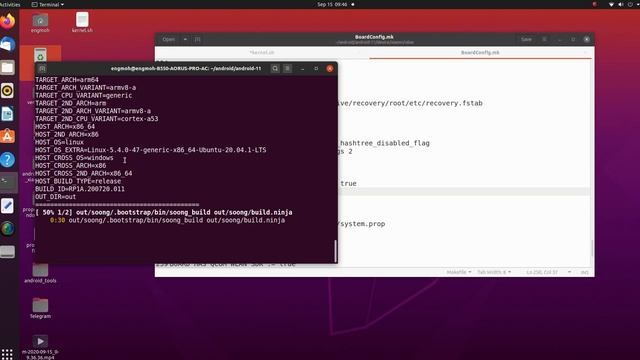The height and width of the screenshot is (360, 640).
Task: Click the BUILD_ID=RP1A.200720.011 line
Action: [x=80, y=189]
